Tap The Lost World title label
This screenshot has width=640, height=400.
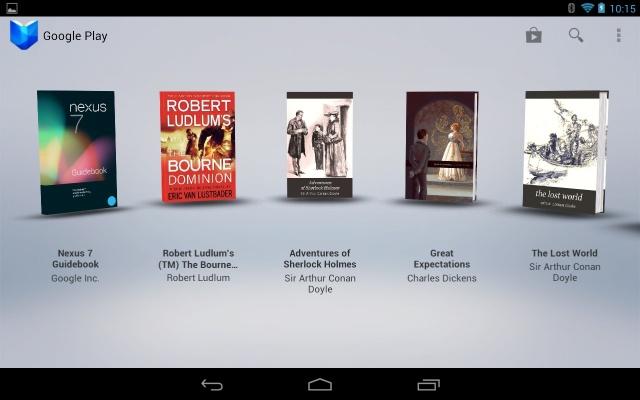click(x=564, y=253)
